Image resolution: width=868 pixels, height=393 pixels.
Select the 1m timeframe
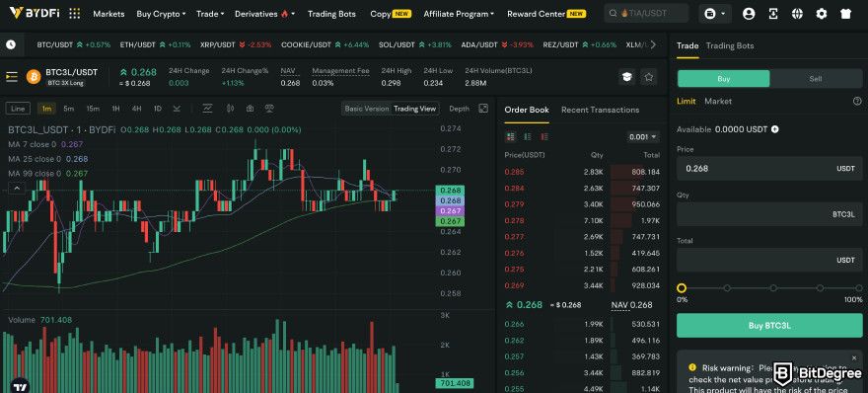[46, 109]
